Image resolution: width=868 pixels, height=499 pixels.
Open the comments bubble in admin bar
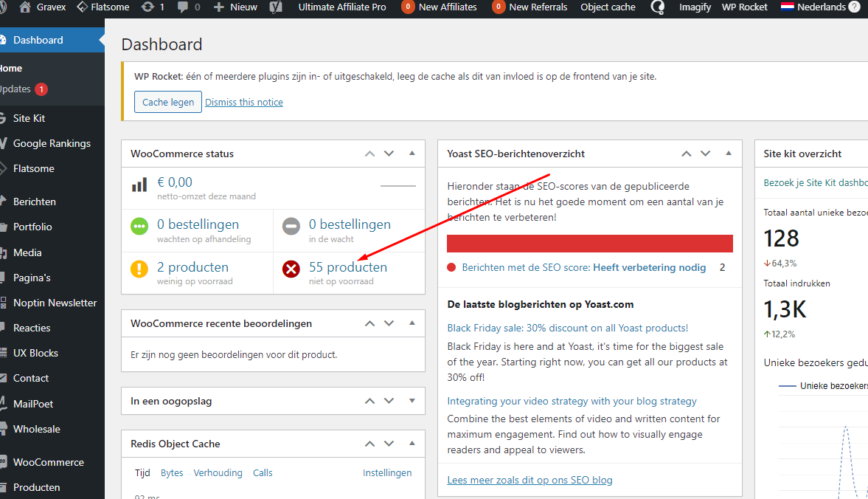(x=183, y=7)
